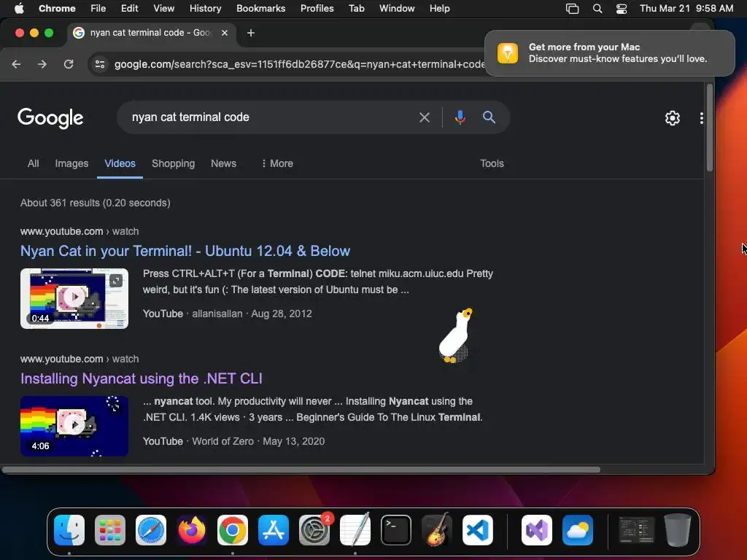Click the blue search magnifier button

pyautogui.click(x=489, y=117)
